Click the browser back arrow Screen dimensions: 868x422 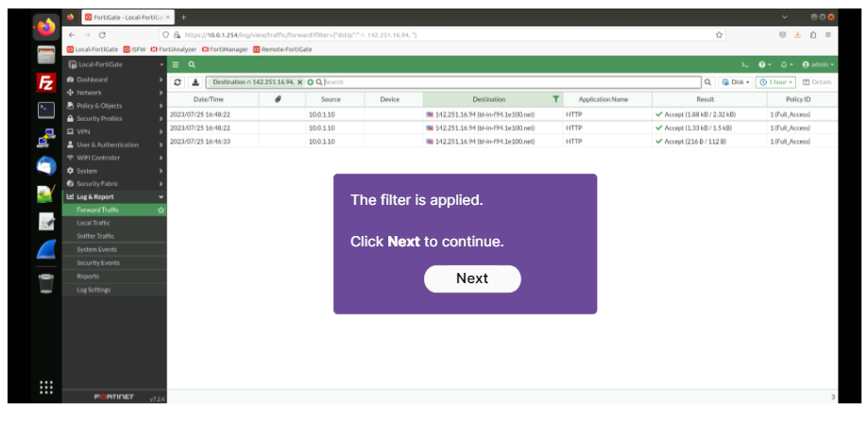[72, 34]
